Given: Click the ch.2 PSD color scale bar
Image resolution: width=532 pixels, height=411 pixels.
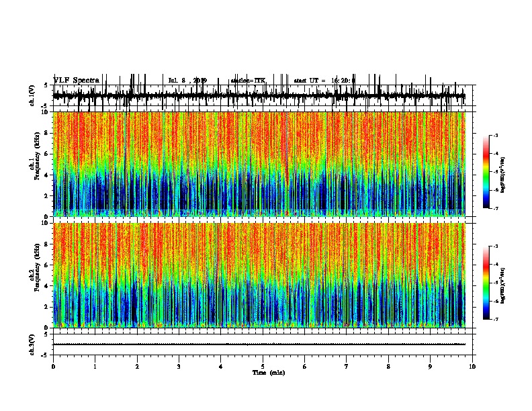Looking at the screenshot, I should 486,283.
